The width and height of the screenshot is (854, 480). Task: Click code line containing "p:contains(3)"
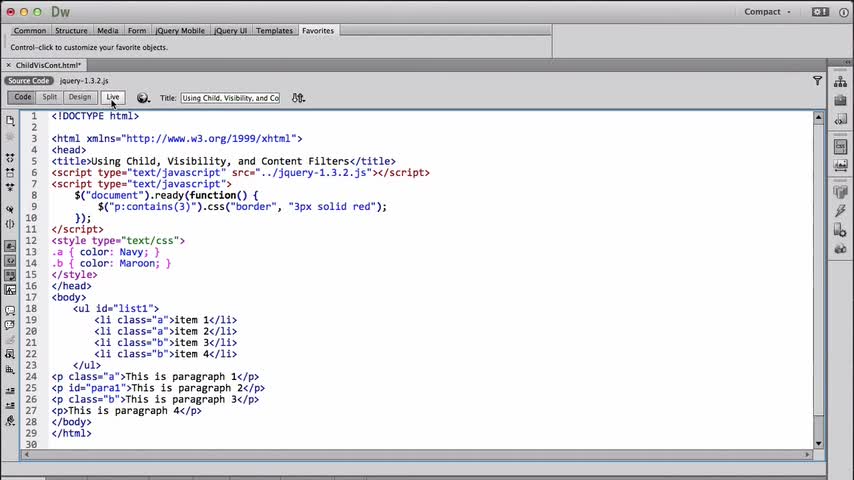[242, 206]
